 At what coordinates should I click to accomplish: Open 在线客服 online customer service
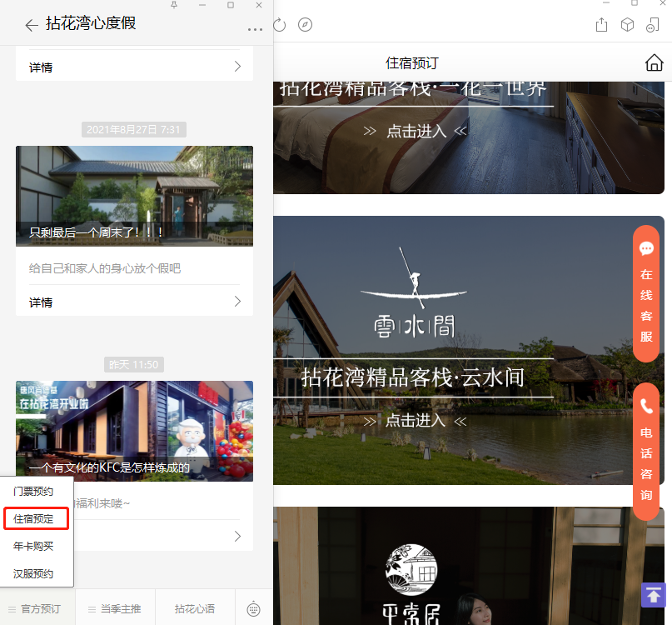(646, 293)
